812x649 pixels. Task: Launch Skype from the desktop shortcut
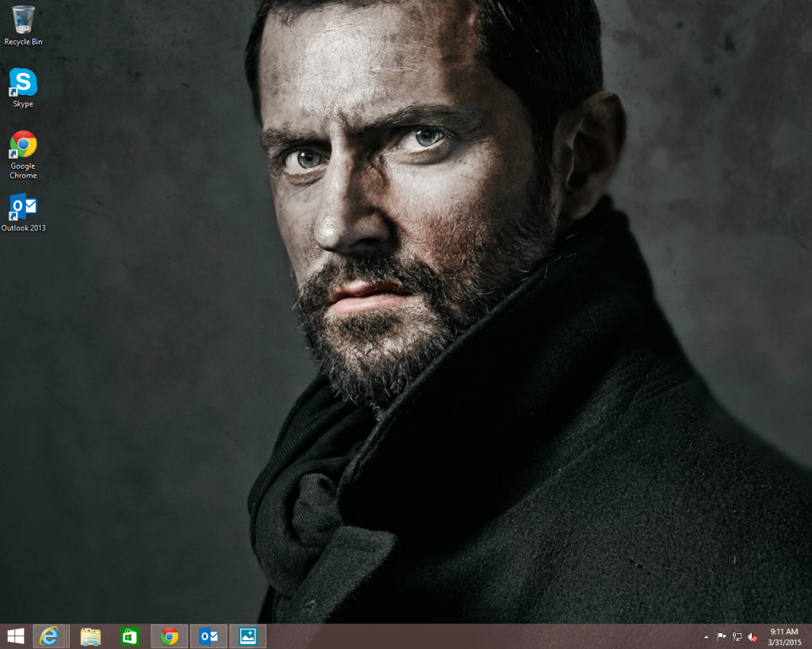[x=22, y=83]
